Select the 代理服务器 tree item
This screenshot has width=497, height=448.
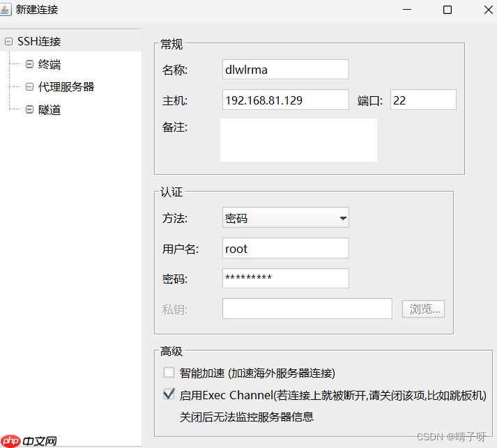point(66,87)
